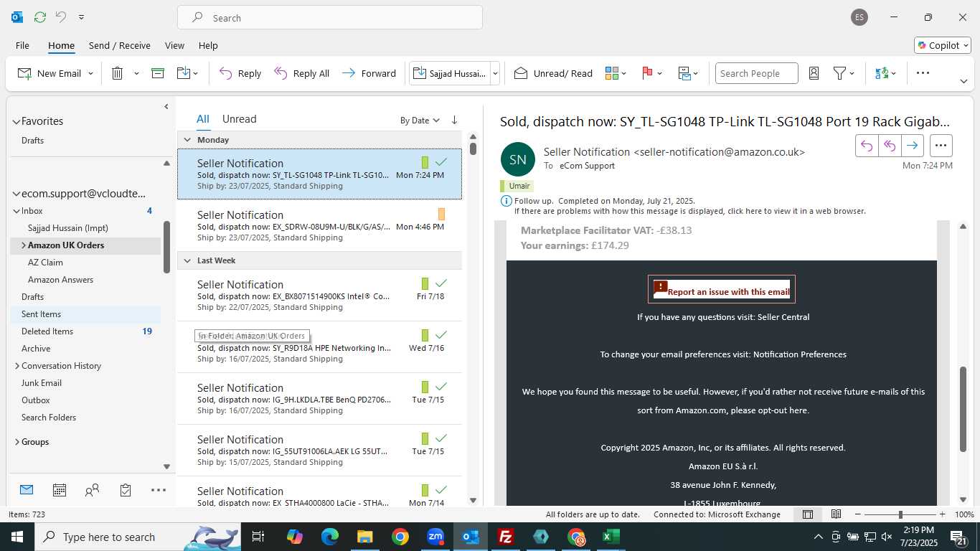Click the zoom slider handle in the status bar
Viewport: 980px width, 551px height.
click(900, 514)
